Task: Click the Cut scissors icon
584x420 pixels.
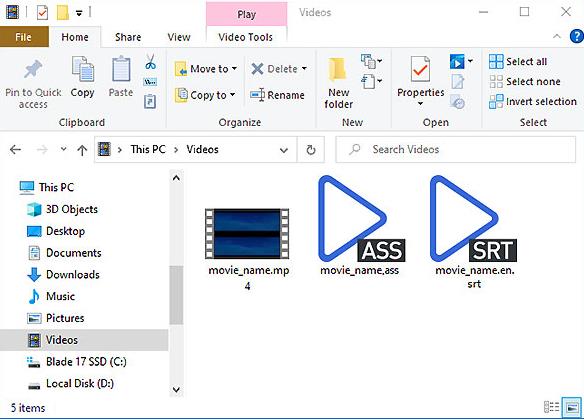Action: point(150,62)
